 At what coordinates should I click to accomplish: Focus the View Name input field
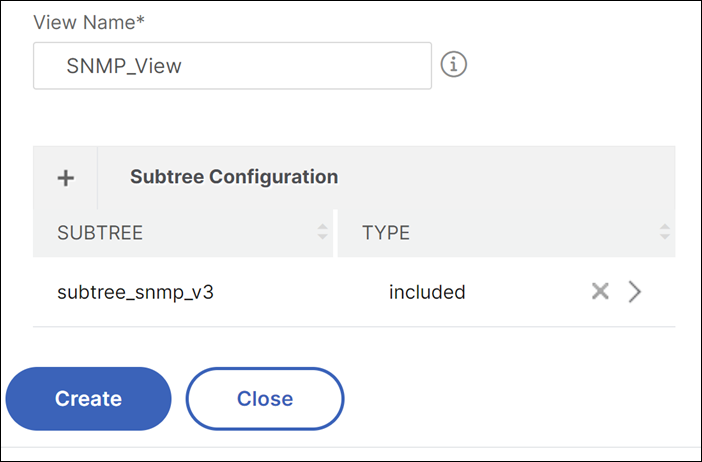pos(232,66)
